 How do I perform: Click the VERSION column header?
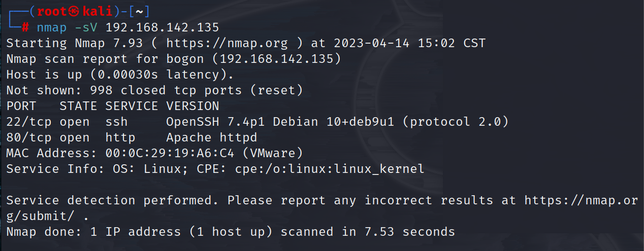[x=192, y=106]
